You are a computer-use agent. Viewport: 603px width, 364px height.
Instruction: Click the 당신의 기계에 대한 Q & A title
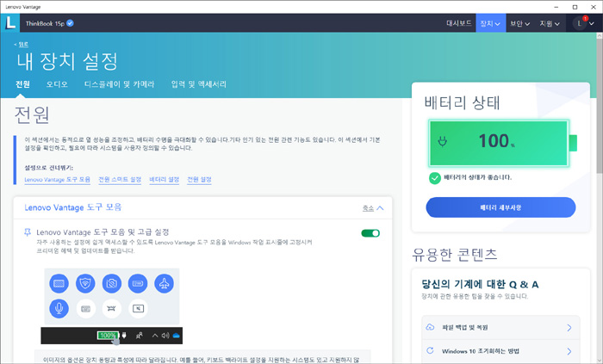pyautogui.click(x=480, y=285)
